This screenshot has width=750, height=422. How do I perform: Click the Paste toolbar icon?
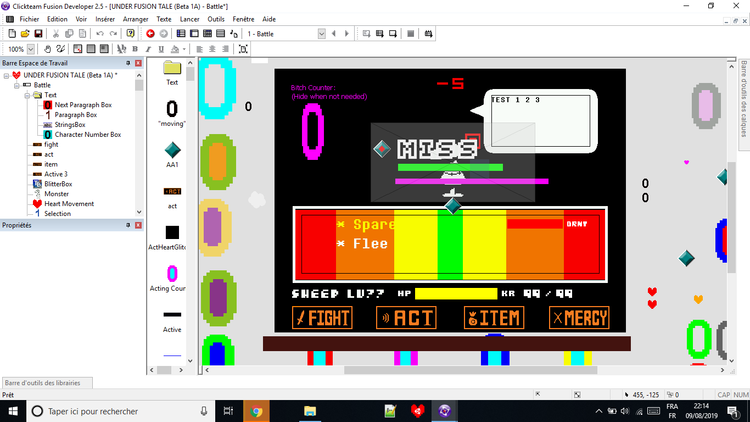tap(82, 33)
